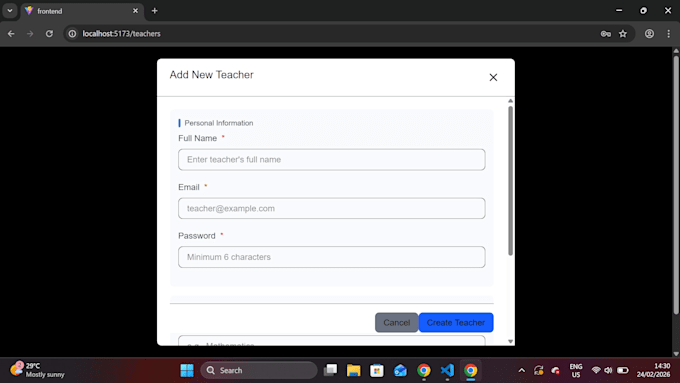Click the Personal Information section heading
The image size is (680, 383).
coord(219,123)
